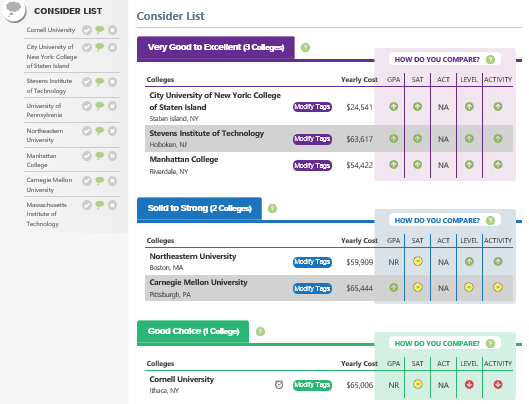The height and width of the screenshot is (404, 529).
Task: Open Cornell University link in Good Choice table
Action: (182, 379)
